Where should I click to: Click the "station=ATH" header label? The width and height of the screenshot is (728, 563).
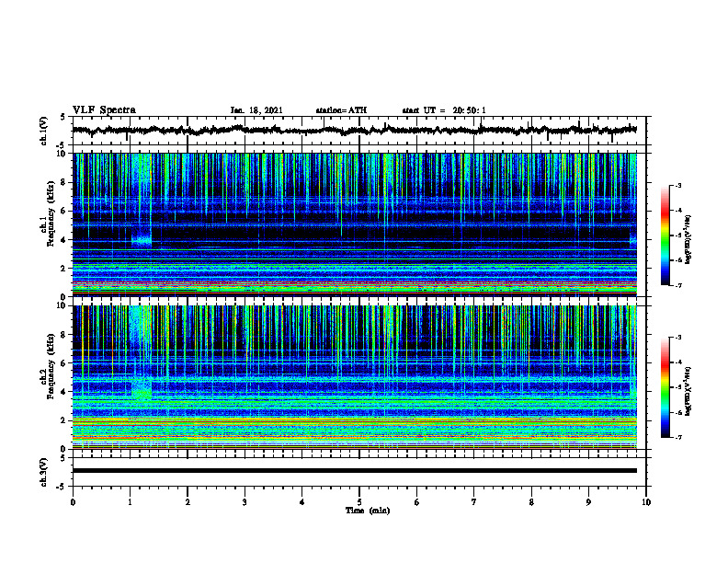341,110
